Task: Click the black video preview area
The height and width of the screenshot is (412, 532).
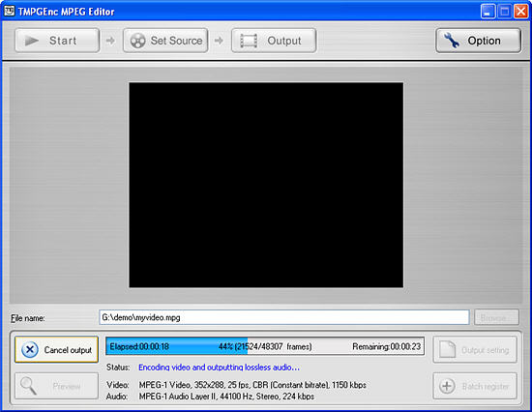Action: 266,185
